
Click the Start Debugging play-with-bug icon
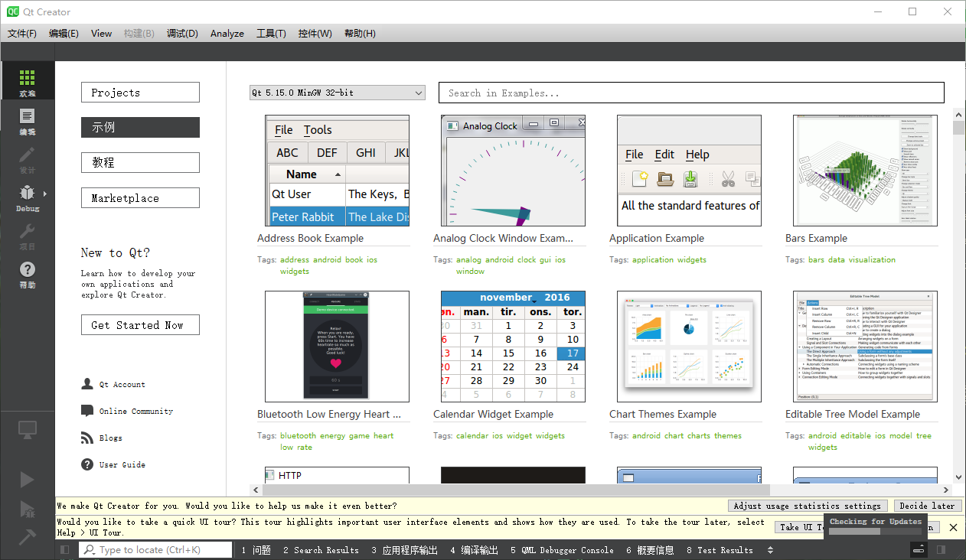tap(28, 509)
